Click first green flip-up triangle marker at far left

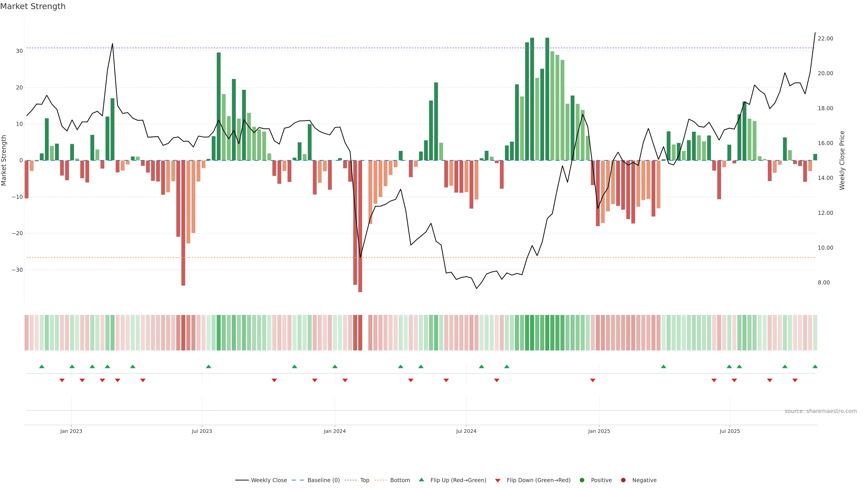pos(42,366)
